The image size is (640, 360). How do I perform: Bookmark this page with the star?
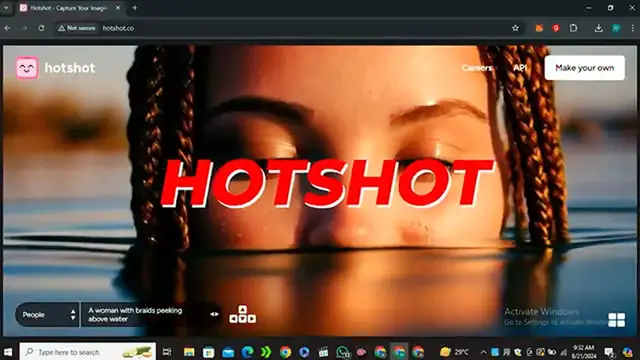(x=515, y=28)
